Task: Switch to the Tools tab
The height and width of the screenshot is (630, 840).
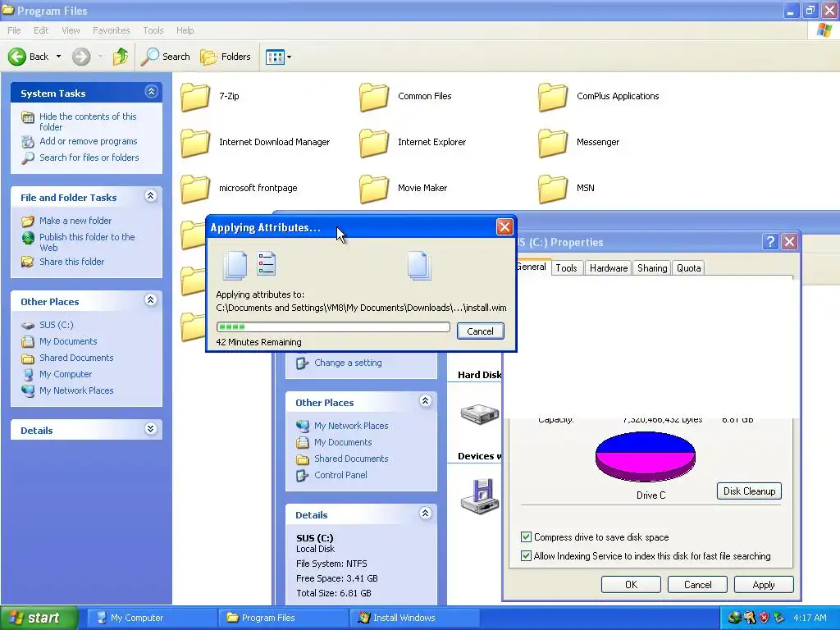Action: (x=566, y=268)
